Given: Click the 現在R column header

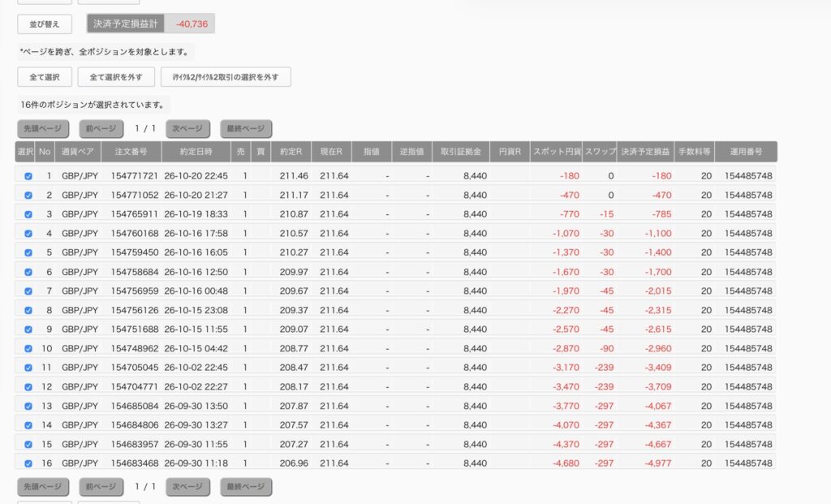Looking at the screenshot, I should coord(331,152).
